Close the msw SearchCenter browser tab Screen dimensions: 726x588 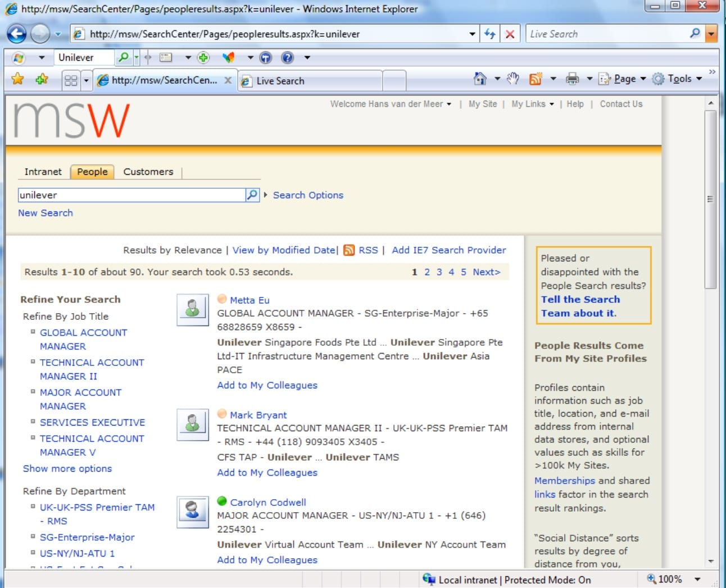[228, 80]
